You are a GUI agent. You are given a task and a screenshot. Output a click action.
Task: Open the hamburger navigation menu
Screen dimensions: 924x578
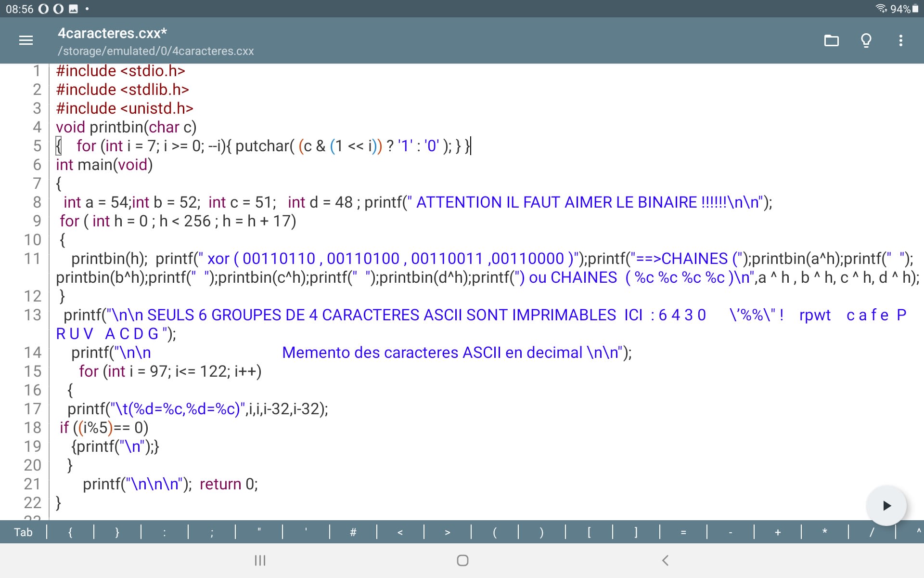tap(26, 40)
